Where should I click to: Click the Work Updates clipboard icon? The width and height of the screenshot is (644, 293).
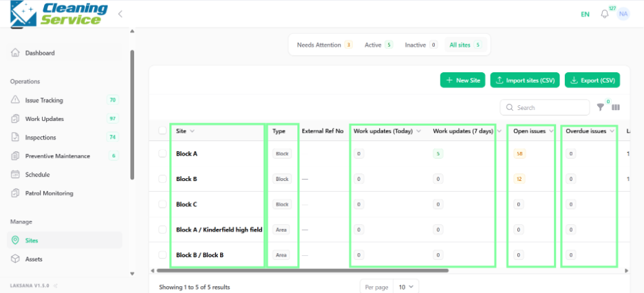[15, 118]
